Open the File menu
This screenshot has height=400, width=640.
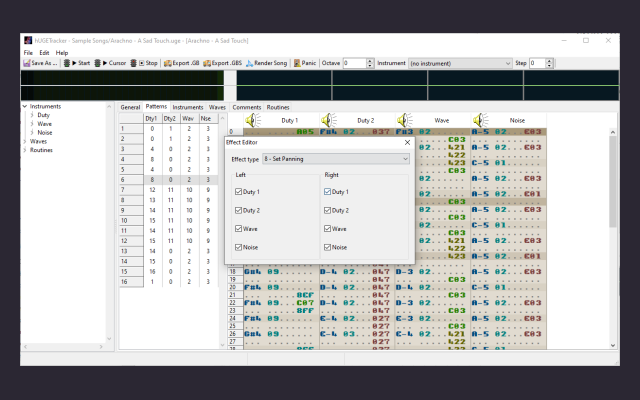coord(28,53)
